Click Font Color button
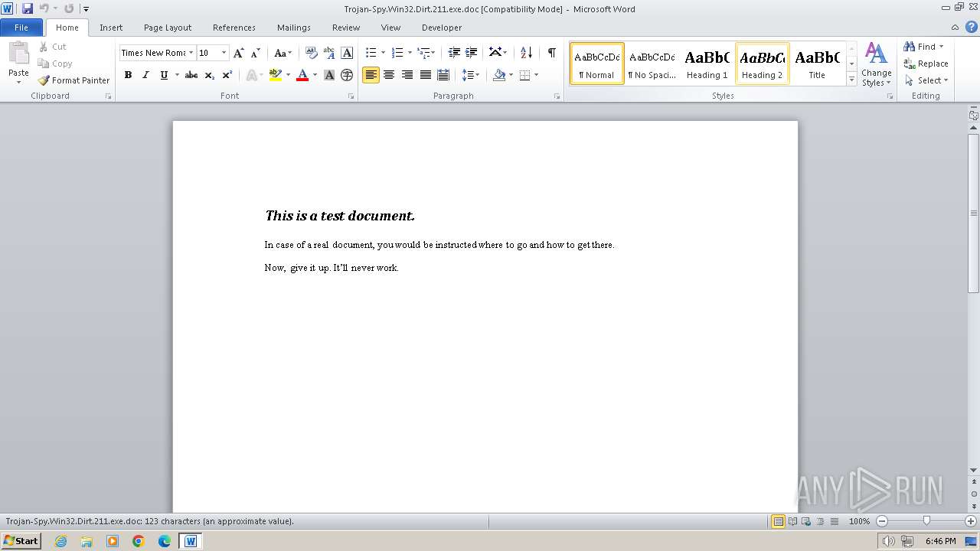980x551 pixels. [x=302, y=75]
